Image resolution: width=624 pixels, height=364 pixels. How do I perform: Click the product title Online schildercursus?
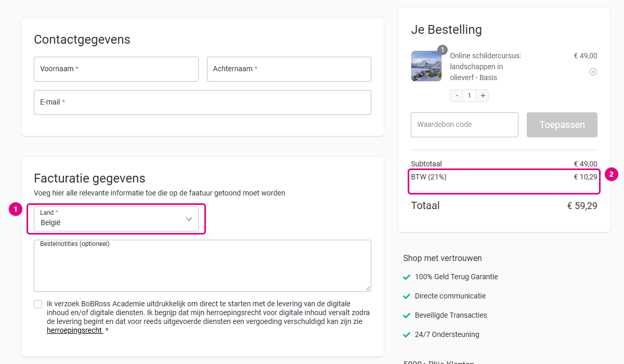click(485, 67)
